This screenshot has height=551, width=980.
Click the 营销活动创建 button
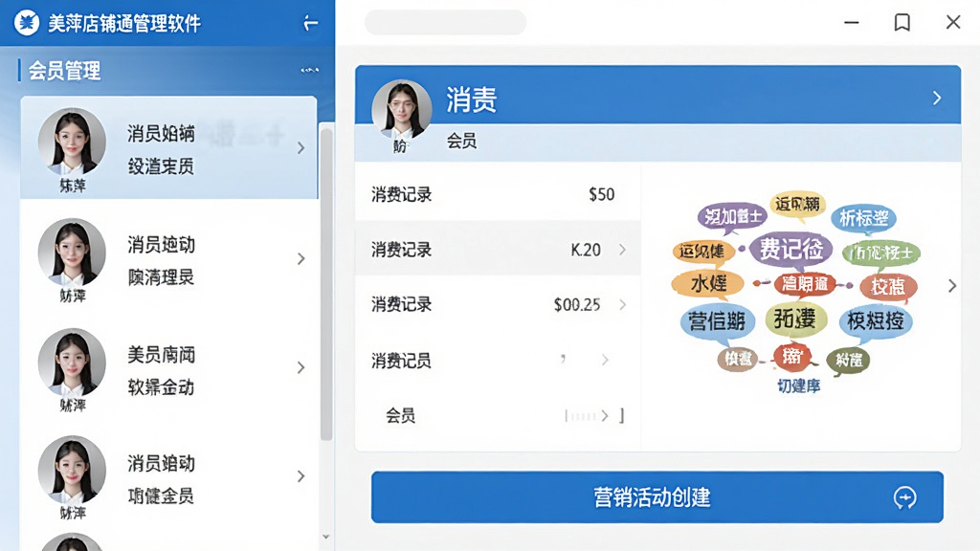pyautogui.click(x=657, y=497)
